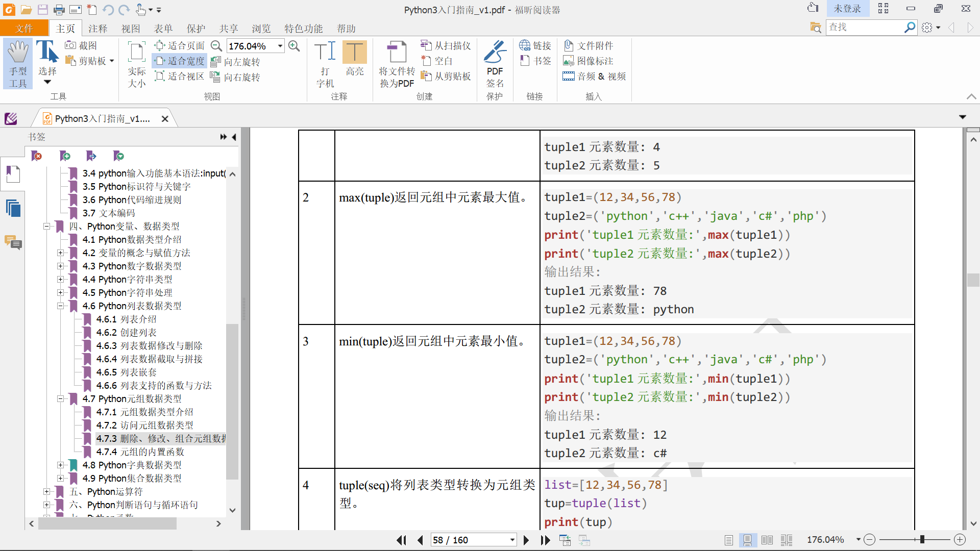Open PDF Sign (PDF签名) tool
This screenshot has height=551, width=980.
click(x=494, y=64)
